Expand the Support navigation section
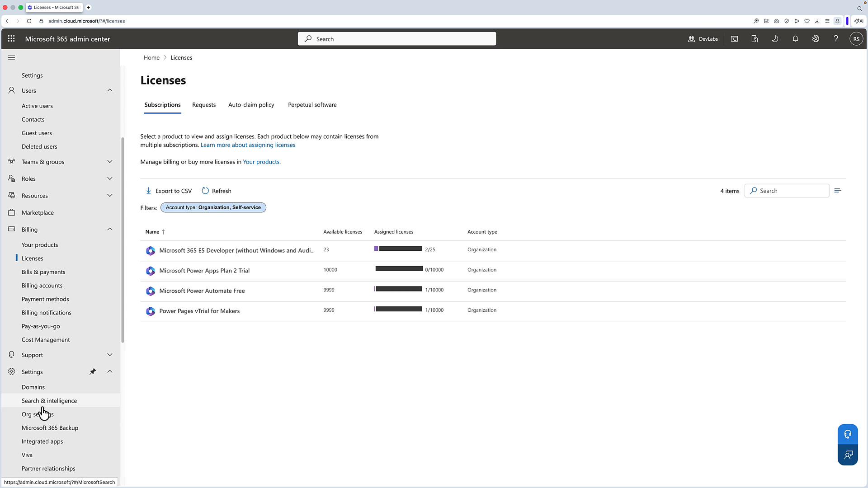The height and width of the screenshot is (488, 868). (x=110, y=355)
